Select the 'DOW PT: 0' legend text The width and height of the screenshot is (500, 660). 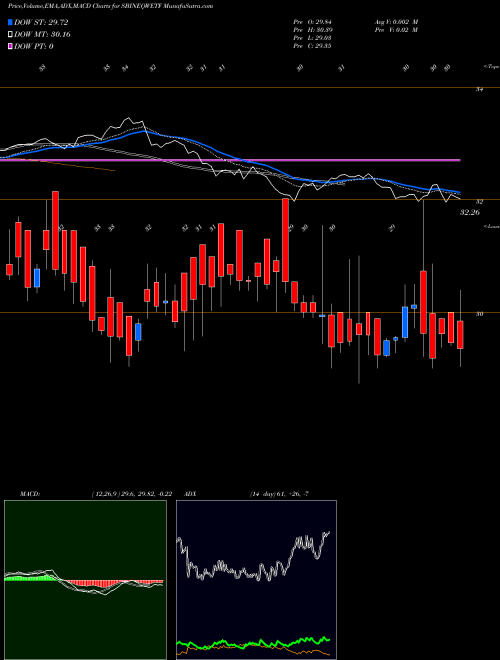[34, 46]
